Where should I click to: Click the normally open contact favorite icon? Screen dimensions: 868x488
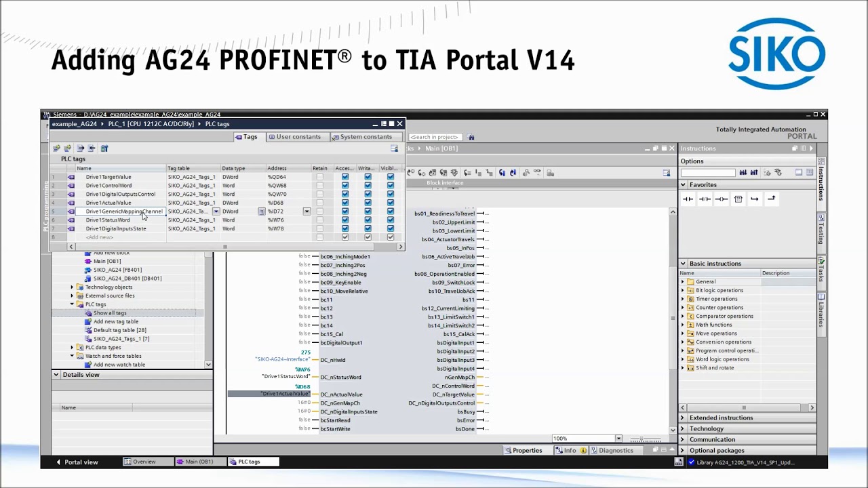[x=688, y=199]
